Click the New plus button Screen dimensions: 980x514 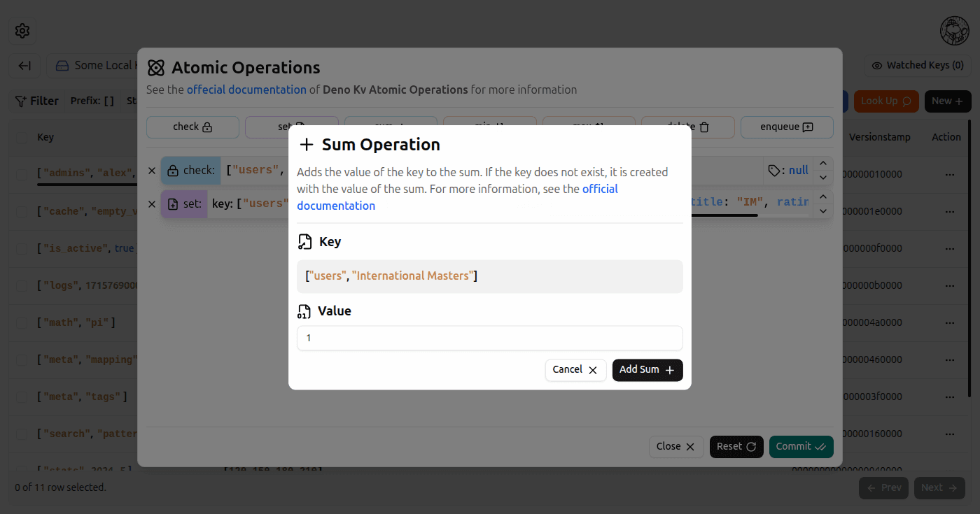(x=947, y=101)
